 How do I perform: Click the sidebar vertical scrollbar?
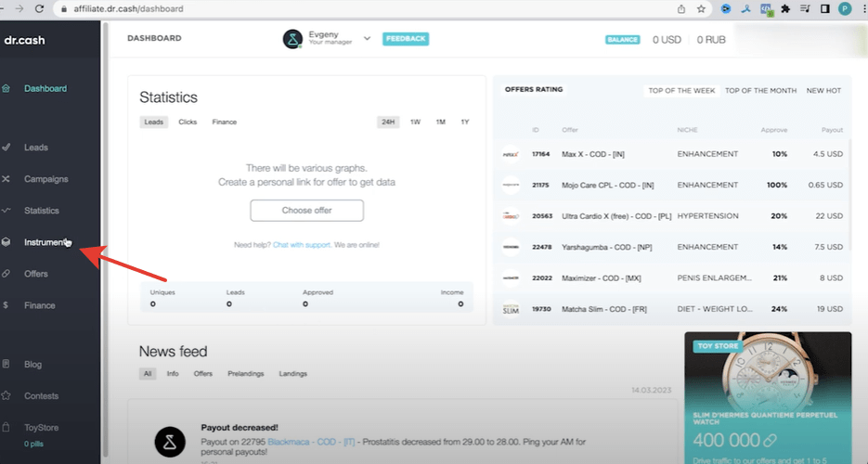point(105,238)
